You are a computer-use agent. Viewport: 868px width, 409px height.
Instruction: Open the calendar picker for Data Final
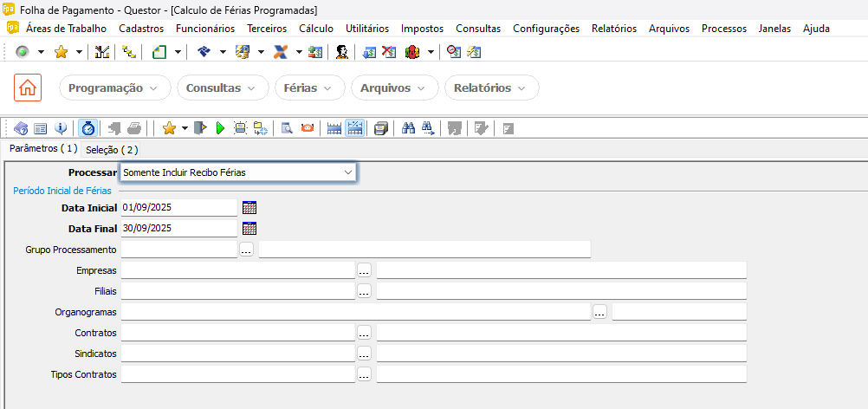coord(249,229)
